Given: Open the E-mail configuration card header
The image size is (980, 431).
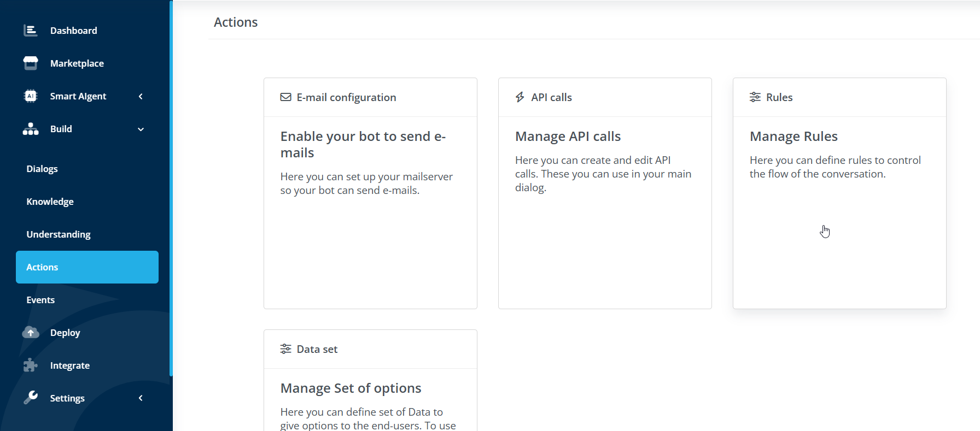Looking at the screenshot, I should coord(370,97).
